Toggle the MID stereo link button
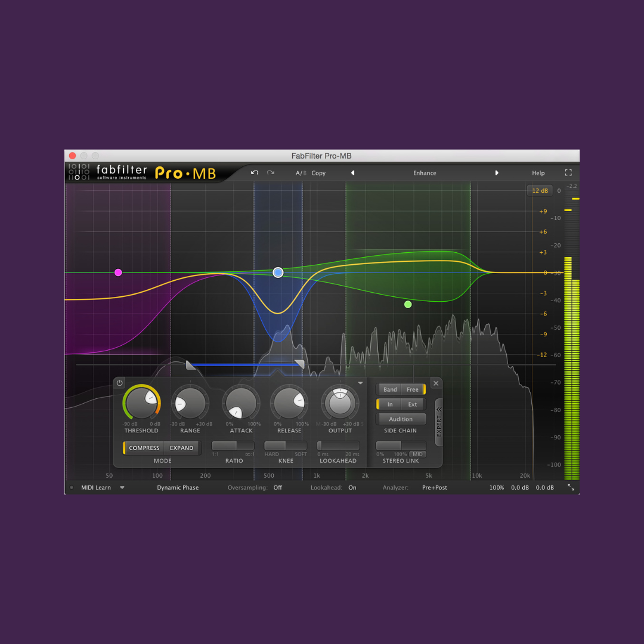The height and width of the screenshot is (644, 644). coord(417,454)
